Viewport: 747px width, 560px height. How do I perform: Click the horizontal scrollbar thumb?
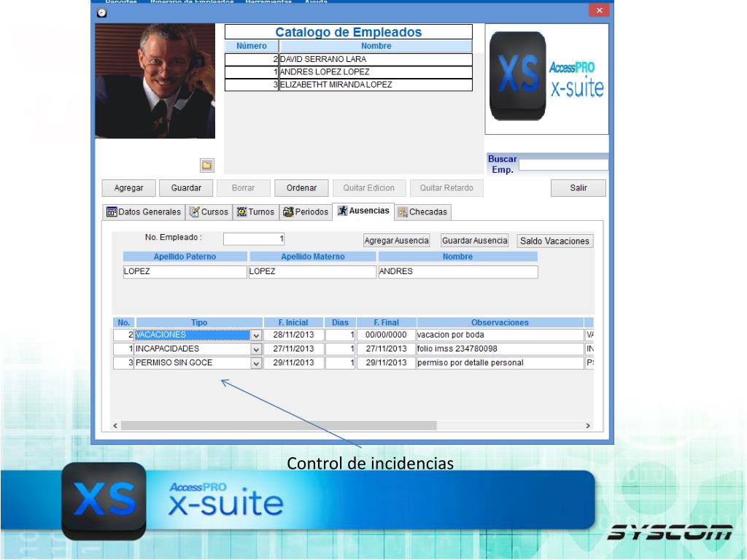[x=279, y=426]
